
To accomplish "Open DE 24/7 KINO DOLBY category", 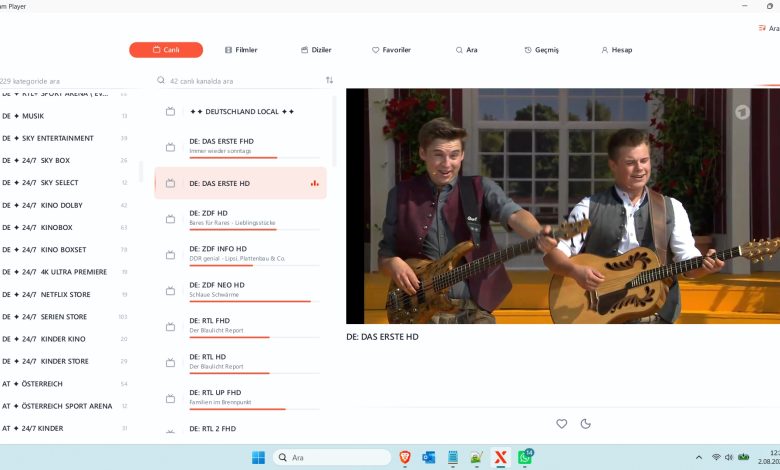I will [65, 205].
